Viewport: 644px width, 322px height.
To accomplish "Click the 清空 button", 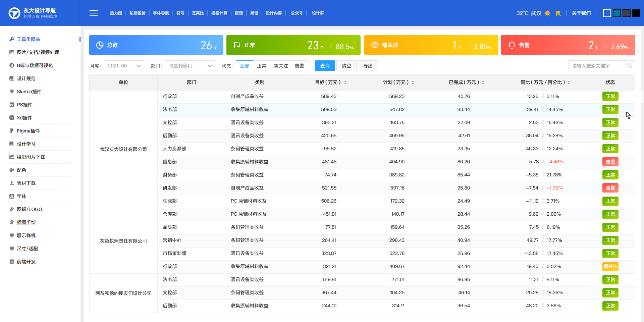I will 346,66.
